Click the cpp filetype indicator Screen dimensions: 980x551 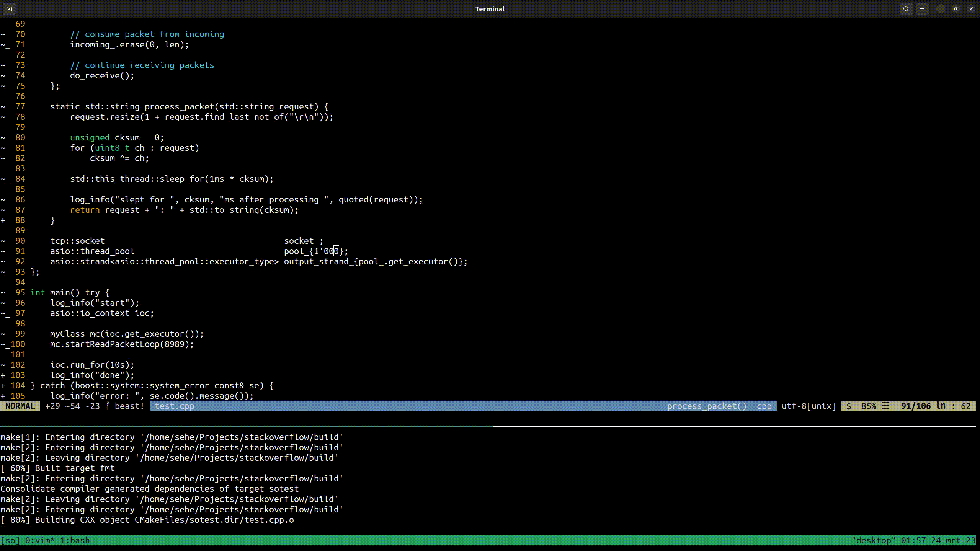click(764, 406)
